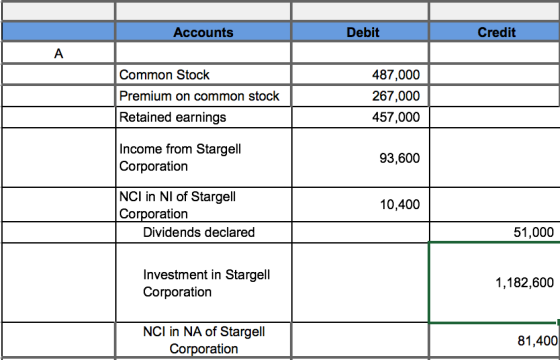Select the Credit column header
Screen dimensions: 560x360
[x=495, y=32]
